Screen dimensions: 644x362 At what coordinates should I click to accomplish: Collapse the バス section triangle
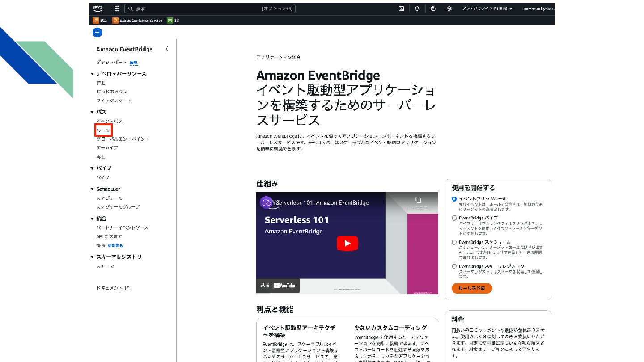pyautogui.click(x=92, y=112)
